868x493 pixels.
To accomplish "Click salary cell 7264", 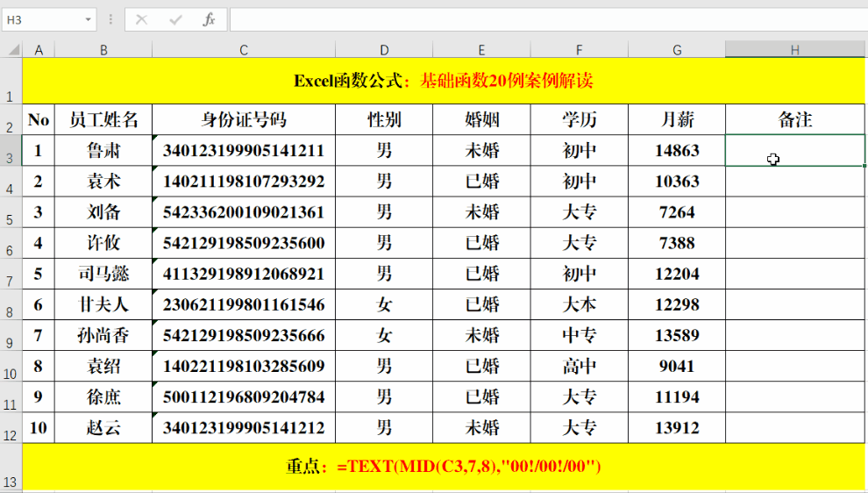I will (x=677, y=212).
